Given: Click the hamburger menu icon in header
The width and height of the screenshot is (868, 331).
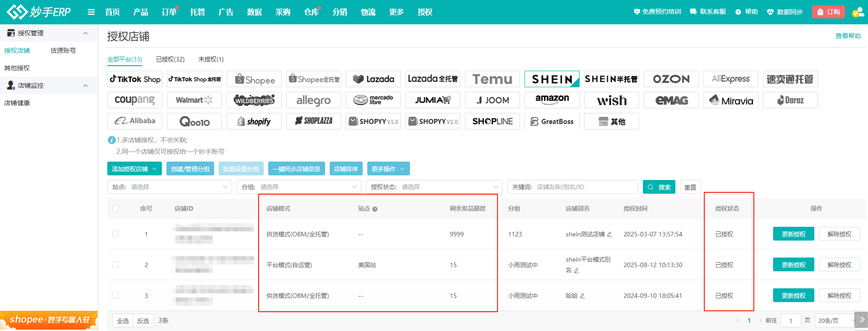Looking at the screenshot, I should click(x=91, y=12).
